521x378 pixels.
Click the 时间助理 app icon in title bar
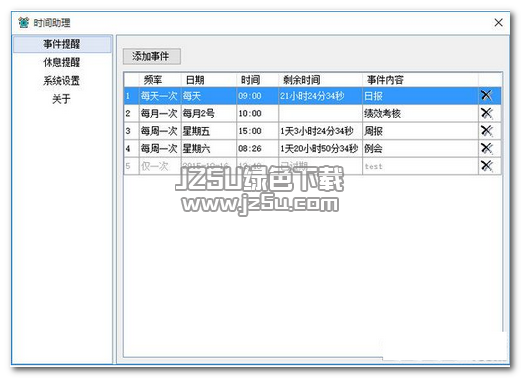click(24, 22)
